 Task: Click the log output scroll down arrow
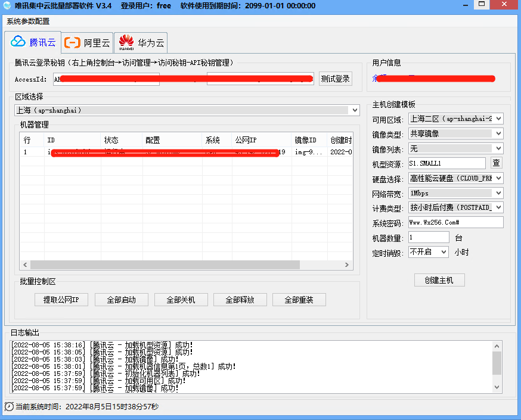[x=497, y=387]
